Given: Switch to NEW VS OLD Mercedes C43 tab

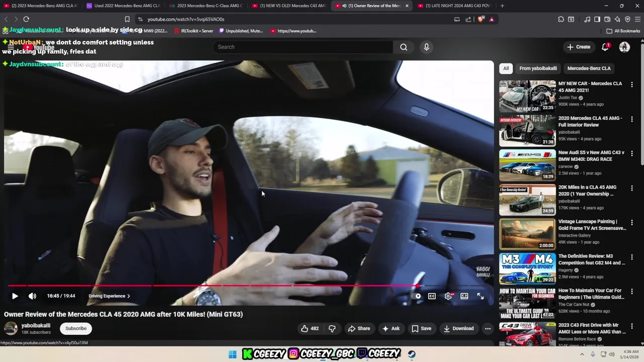Looking at the screenshot, I should tap(289, 6).
